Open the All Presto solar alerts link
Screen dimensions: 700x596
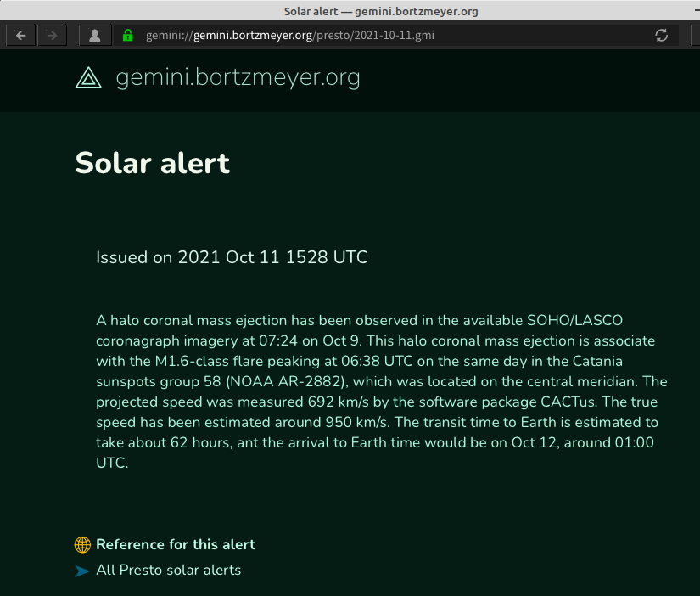click(x=168, y=570)
